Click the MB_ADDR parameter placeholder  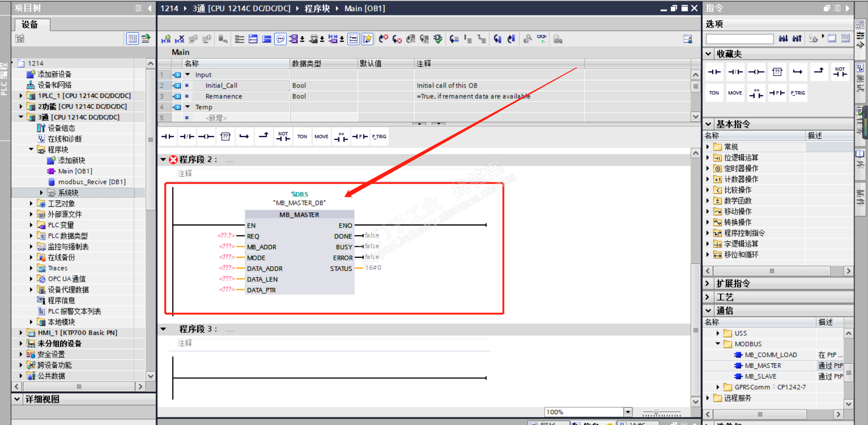point(227,246)
